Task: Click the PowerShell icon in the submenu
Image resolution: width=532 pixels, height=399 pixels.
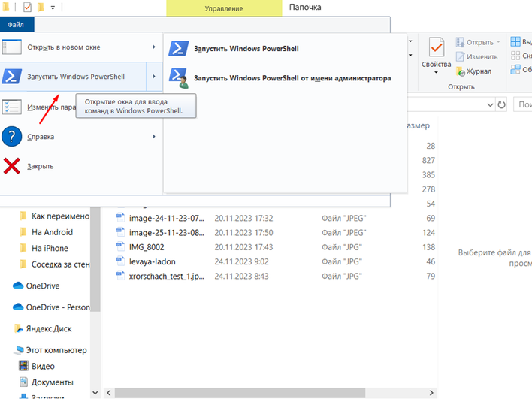Action: pos(179,49)
